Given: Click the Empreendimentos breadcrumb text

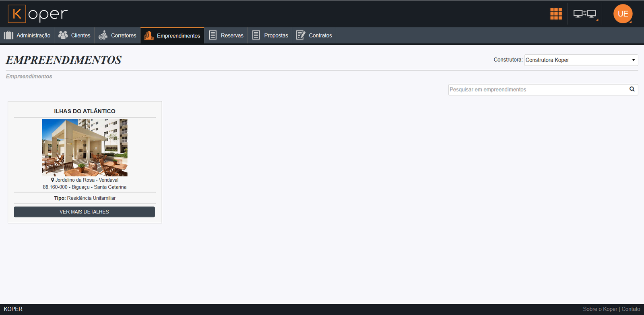Looking at the screenshot, I should pyautogui.click(x=29, y=77).
